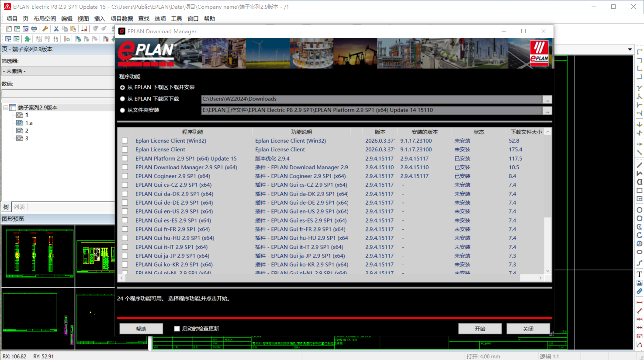Select the Insert image tool icon
This screenshot has height=360, width=644.
[639, 283]
